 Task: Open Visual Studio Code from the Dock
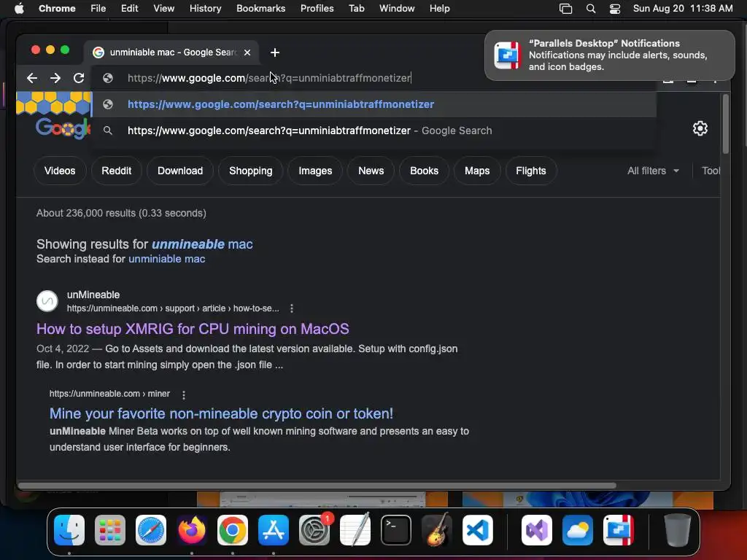click(477, 530)
